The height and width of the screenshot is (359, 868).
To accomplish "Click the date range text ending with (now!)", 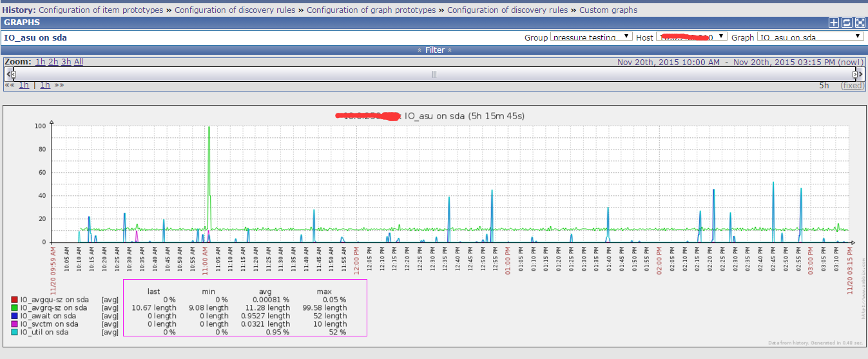I will pos(740,62).
